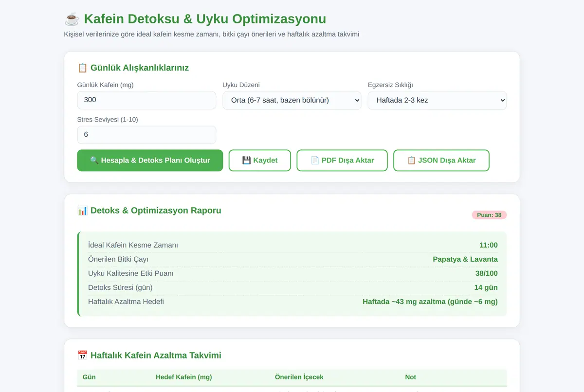Click the Hedef Kafein (mg) column header

(x=184, y=377)
